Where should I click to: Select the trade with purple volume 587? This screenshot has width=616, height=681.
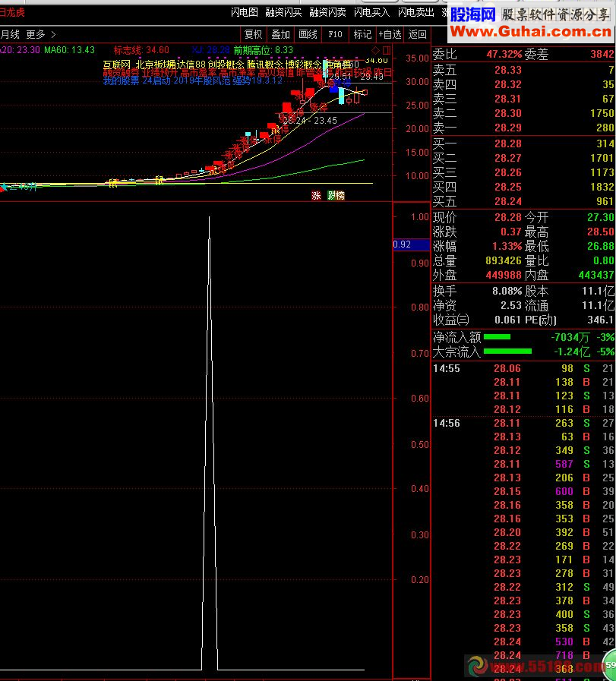click(523, 465)
